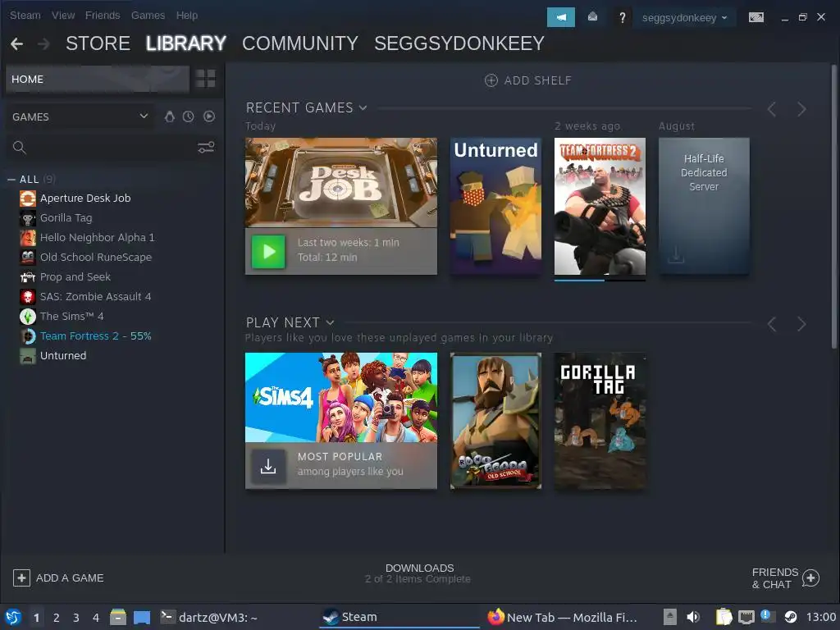This screenshot has width=840, height=630.
Task: Expand the Play Next shelf dropdown
Action: click(x=330, y=322)
